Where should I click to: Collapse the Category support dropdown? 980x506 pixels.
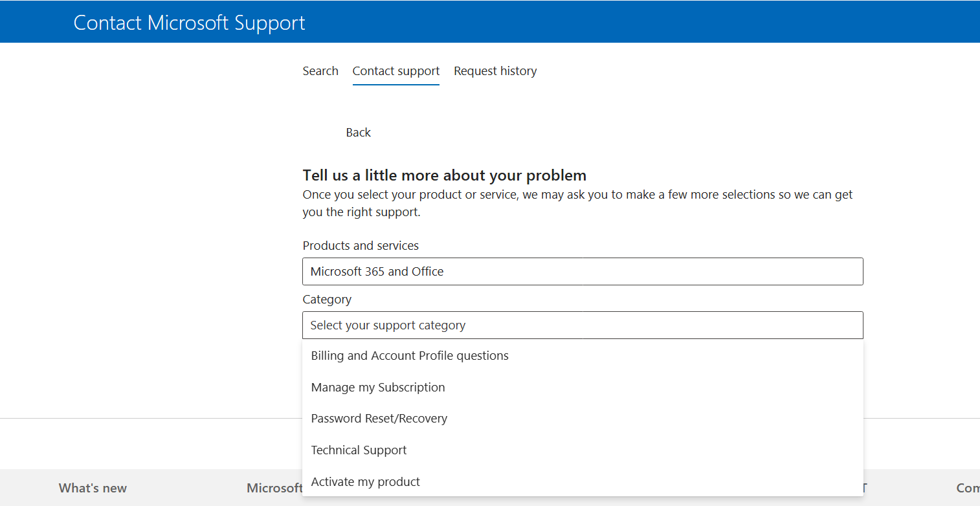(x=583, y=325)
